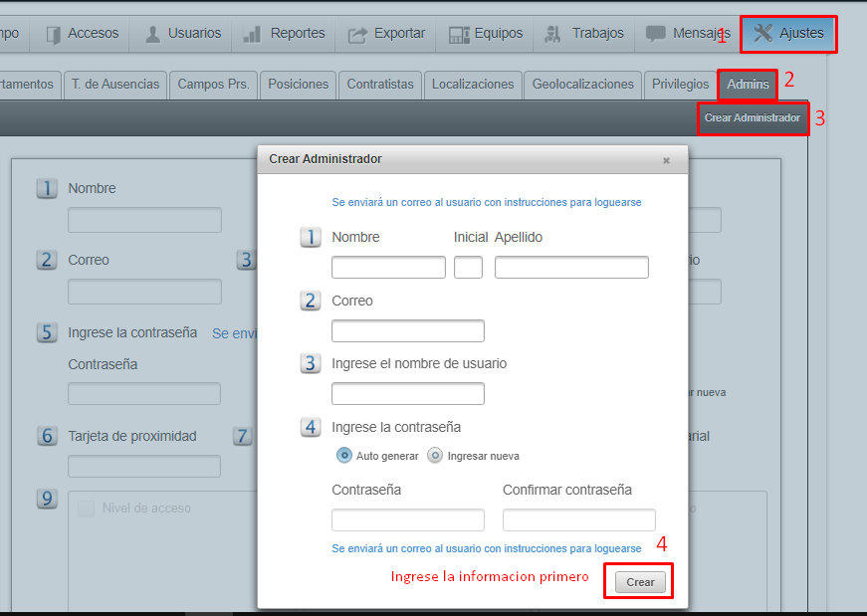Click the Usuarios person icon

point(152,34)
